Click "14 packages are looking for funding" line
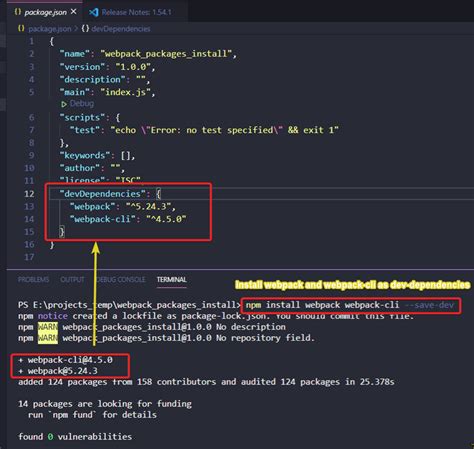Viewport: 474px width, 449px height. pos(105,404)
